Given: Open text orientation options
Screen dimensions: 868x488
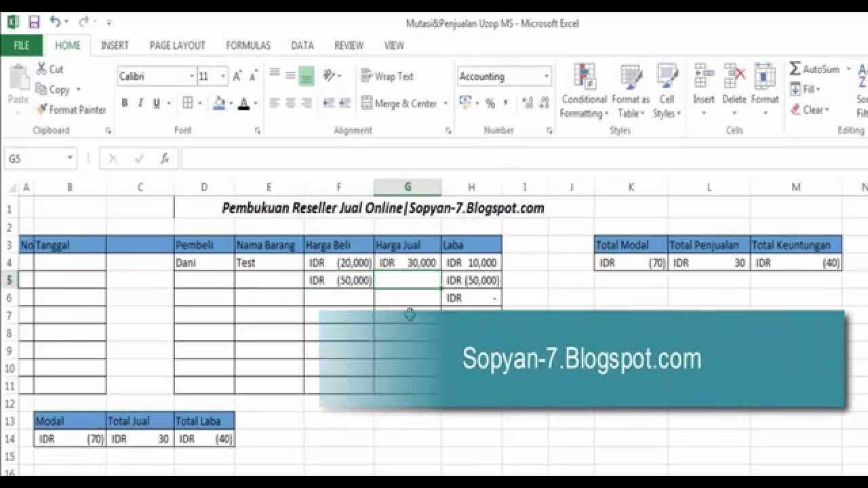Looking at the screenshot, I should tap(332, 76).
